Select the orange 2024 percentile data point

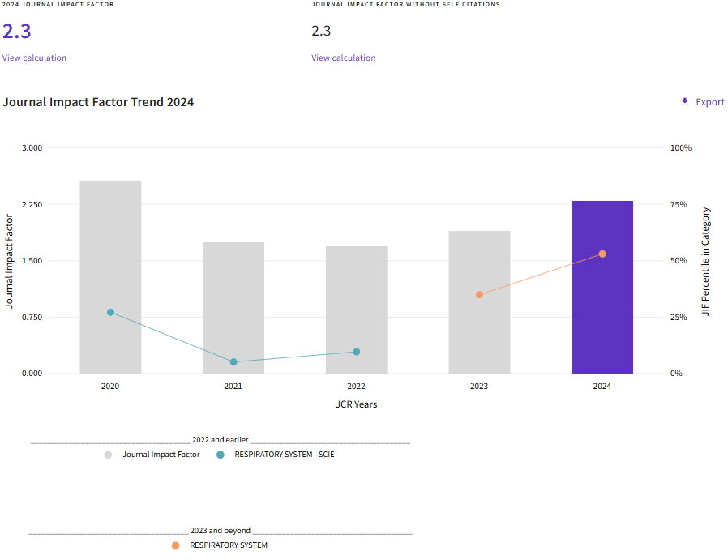(602, 254)
